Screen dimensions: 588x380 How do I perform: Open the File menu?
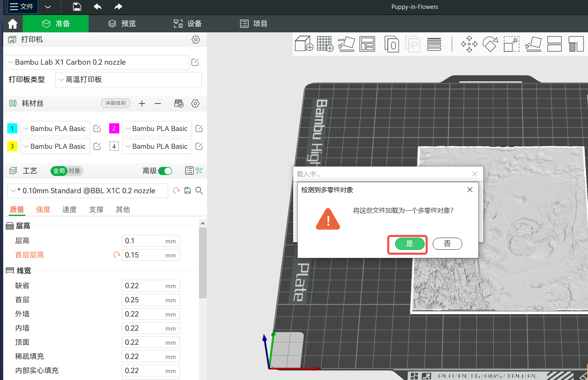point(23,7)
